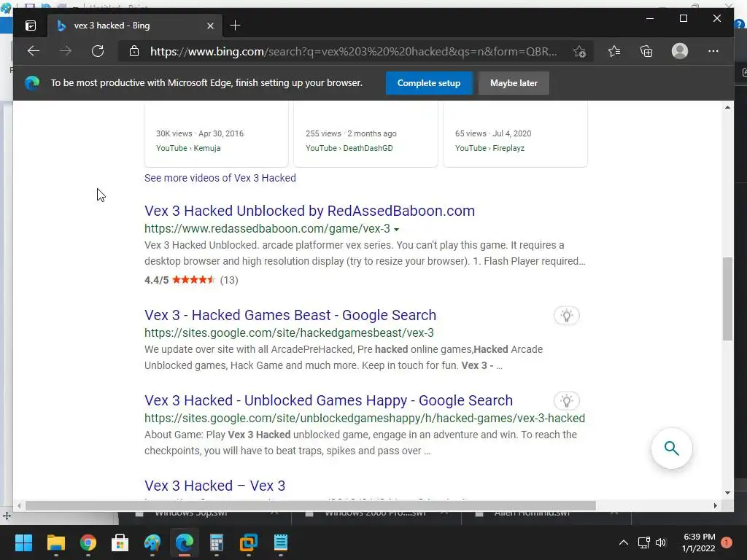The height and width of the screenshot is (560, 747).
Task: Open Paint from the taskbar
Action: (152, 542)
